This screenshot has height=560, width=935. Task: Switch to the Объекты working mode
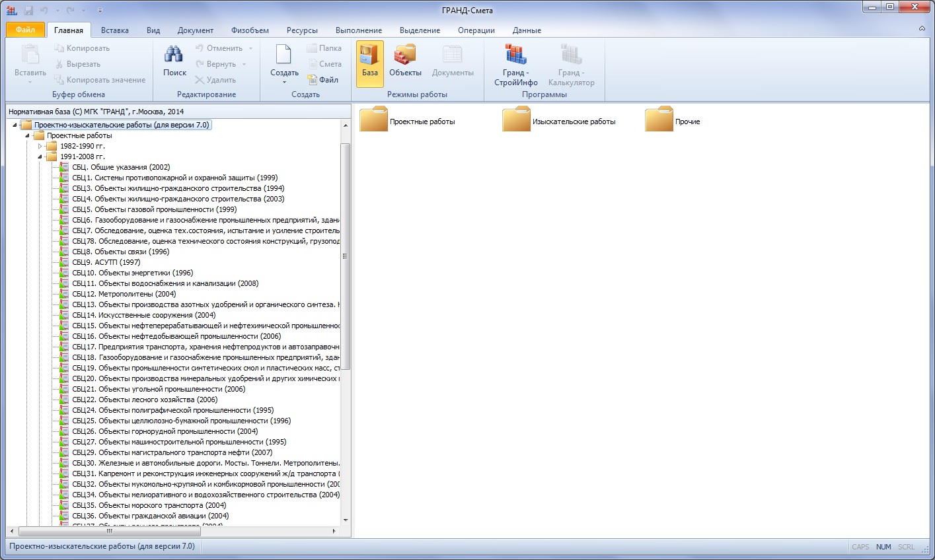pyautogui.click(x=405, y=61)
